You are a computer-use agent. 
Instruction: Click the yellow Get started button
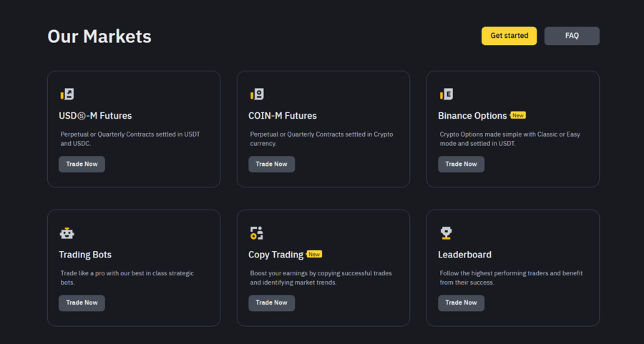[509, 36]
